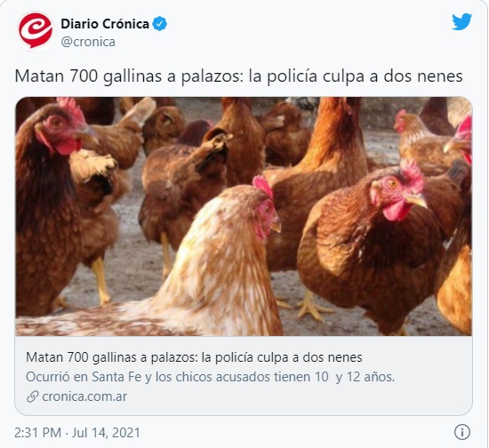
Task: Click the Diario Crónica profile avatar
Action: (x=36, y=31)
